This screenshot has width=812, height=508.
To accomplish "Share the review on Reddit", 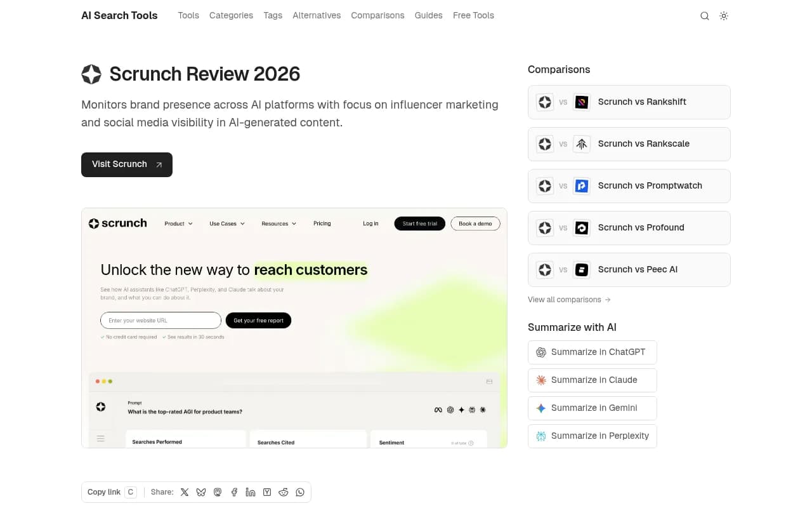I will point(284,492).
